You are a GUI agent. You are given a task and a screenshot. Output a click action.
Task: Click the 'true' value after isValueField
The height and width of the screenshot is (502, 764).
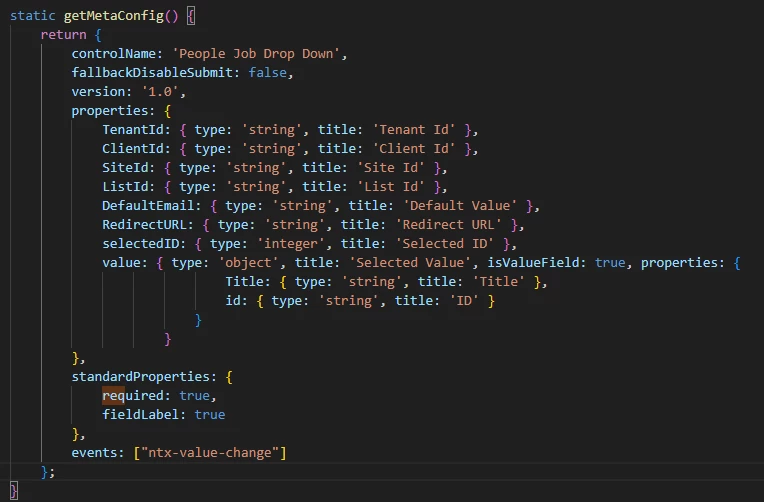click(x=610, y=263)
